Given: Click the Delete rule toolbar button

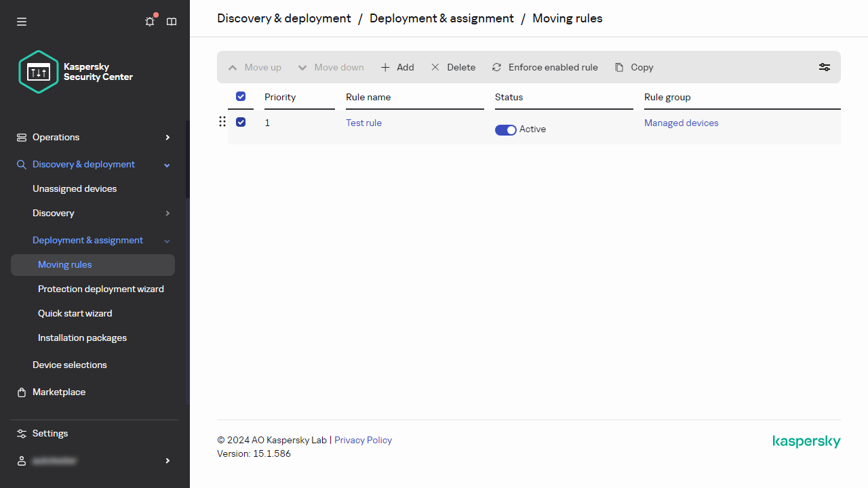Looking at the screenshot, I should (x=453, y=67).
